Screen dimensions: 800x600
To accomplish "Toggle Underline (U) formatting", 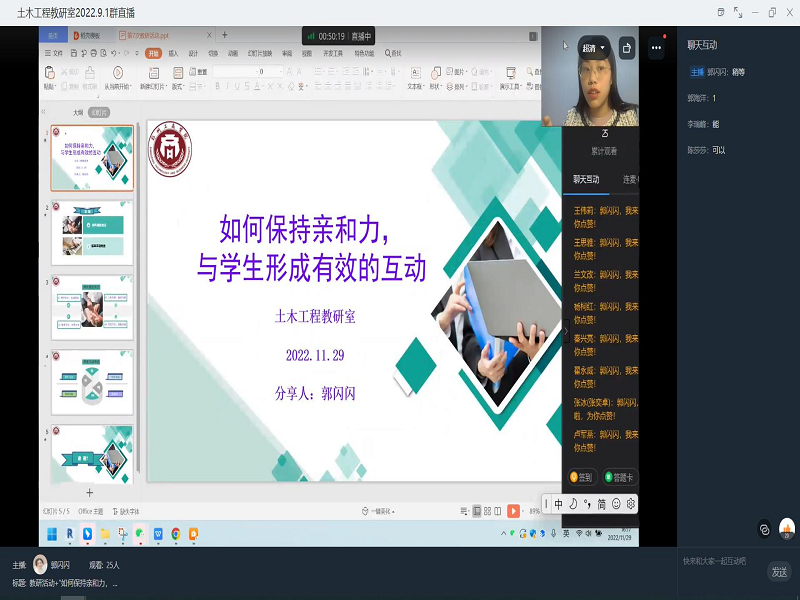I will click(237, 86).
